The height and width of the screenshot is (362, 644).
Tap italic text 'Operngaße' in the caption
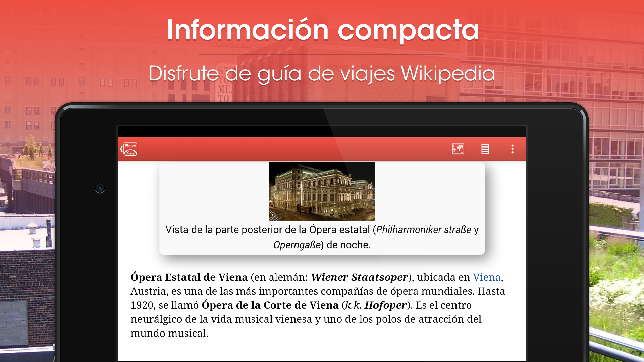point(297,245)
